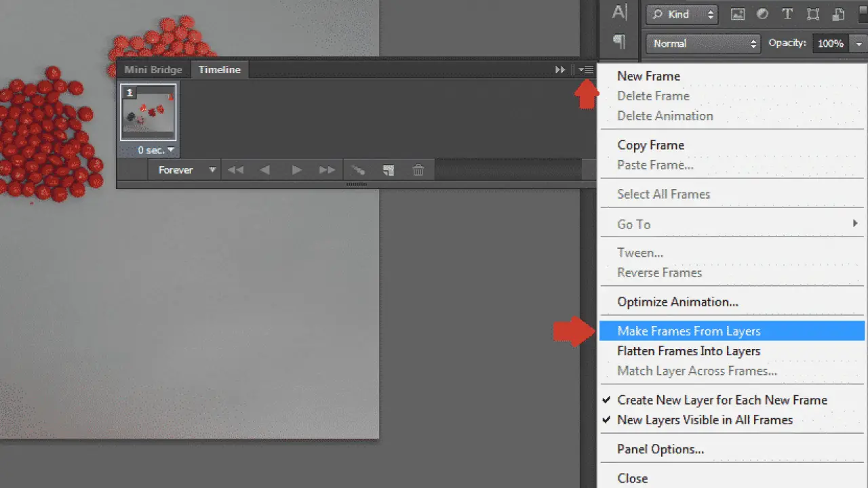Open the Opacity slider arrow
This screenshot has width=868, height=488.
point(859,43)
